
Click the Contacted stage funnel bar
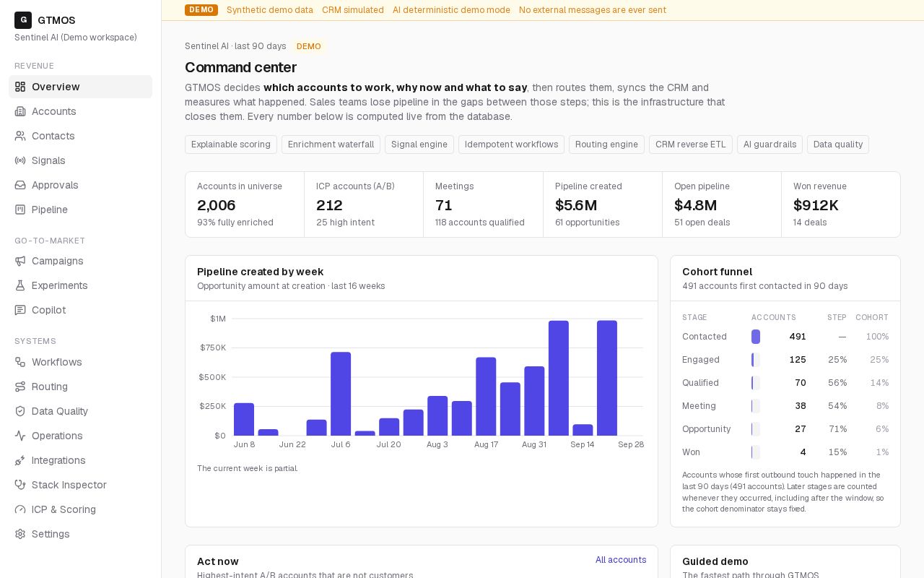tap(756, 337)
